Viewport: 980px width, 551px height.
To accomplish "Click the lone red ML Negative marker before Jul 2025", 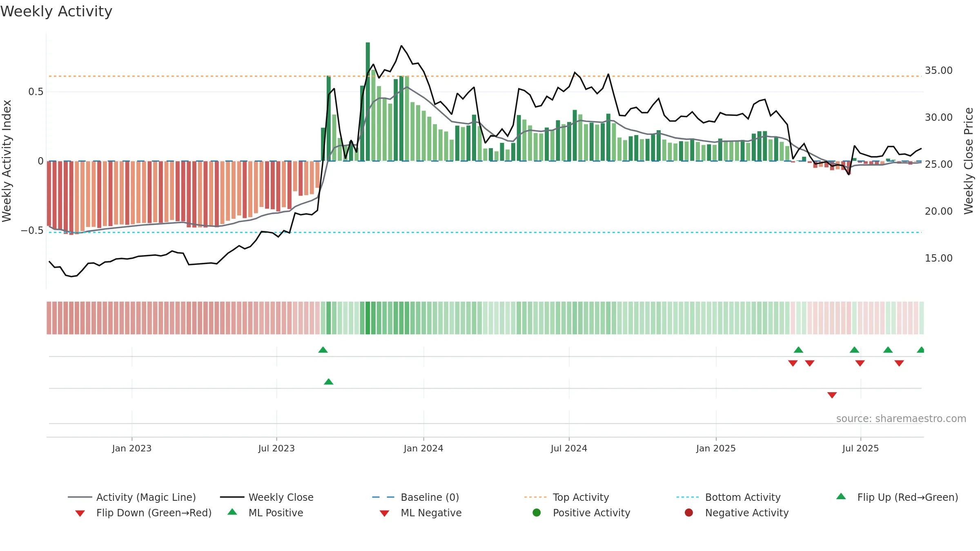I will [x=832, y=395].
